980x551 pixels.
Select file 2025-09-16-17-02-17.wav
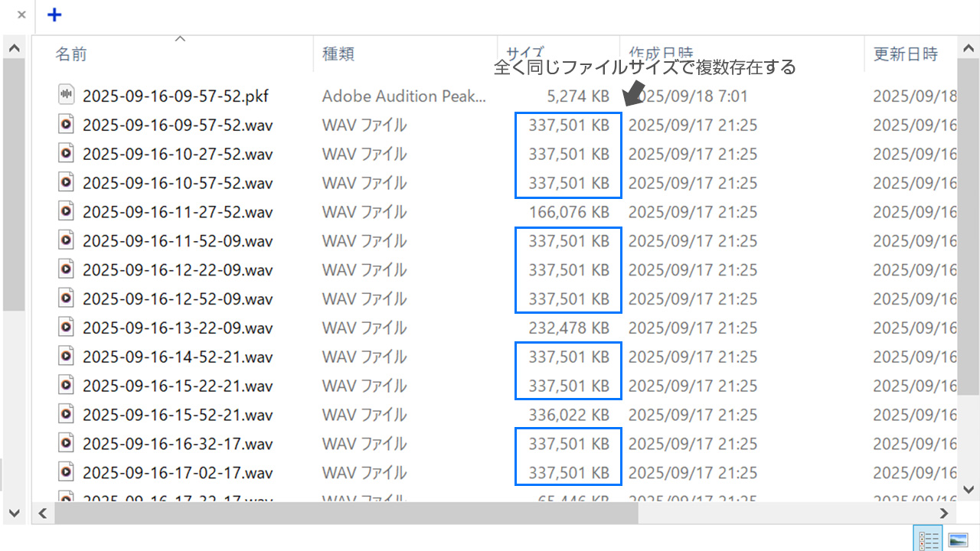click(x=177, y=473)
